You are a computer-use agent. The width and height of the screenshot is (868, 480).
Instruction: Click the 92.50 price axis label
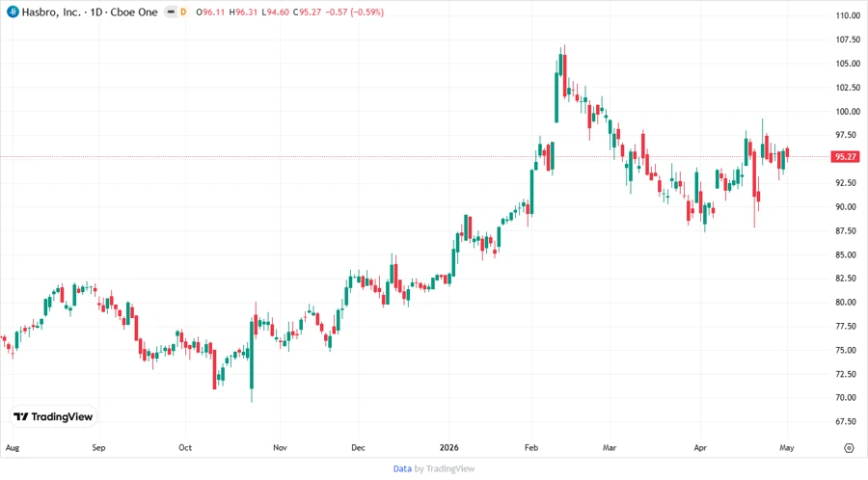pyautogui.click(x=848, y=183)
